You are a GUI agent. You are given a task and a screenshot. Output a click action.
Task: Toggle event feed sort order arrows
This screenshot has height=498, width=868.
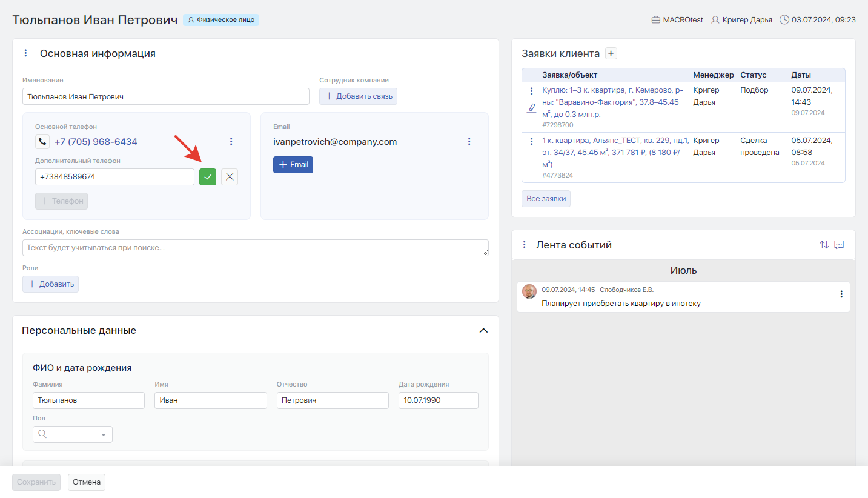[x=824, y=245]
